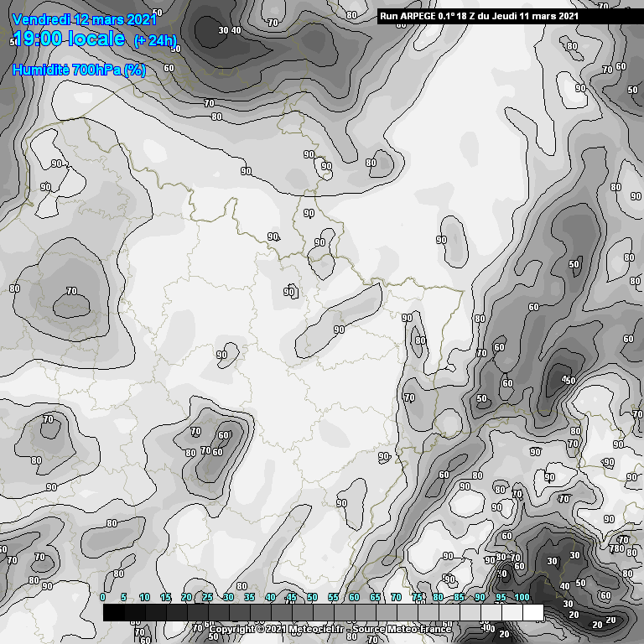Screen dimensions: 644x644
Task: Click the 80 contour label near top center-right
Action: pyautogui.click(x=371, y=163)
